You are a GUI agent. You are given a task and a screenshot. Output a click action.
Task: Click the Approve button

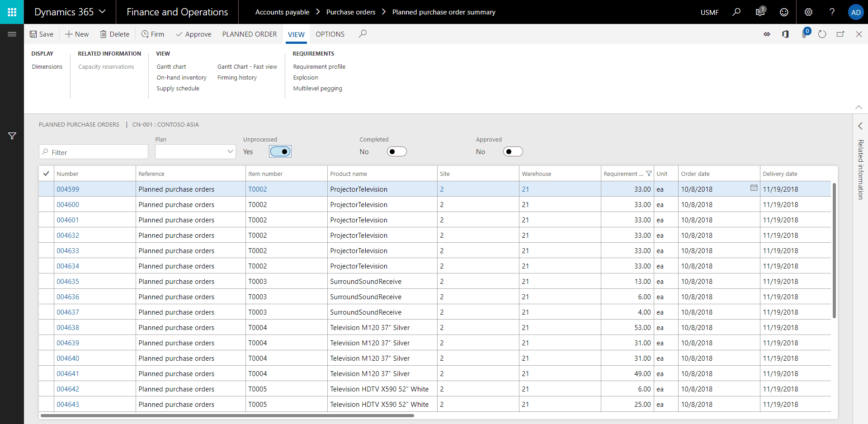pyautogui.click(x=193, y=34)
